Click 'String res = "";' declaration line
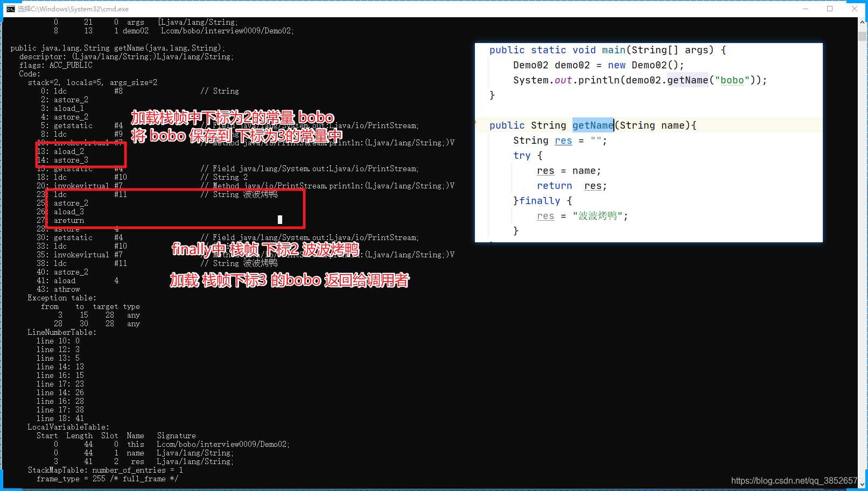Screen dimensions: 868x491 click(x=560, y=141)
